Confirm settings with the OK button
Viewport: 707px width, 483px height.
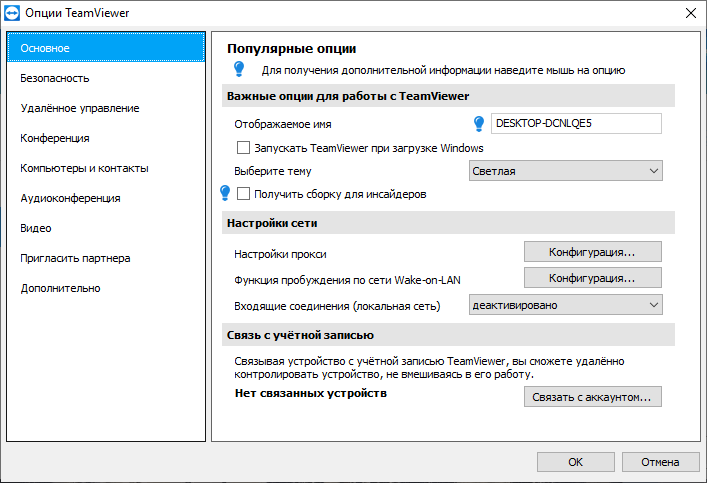[x=575, y=462]
